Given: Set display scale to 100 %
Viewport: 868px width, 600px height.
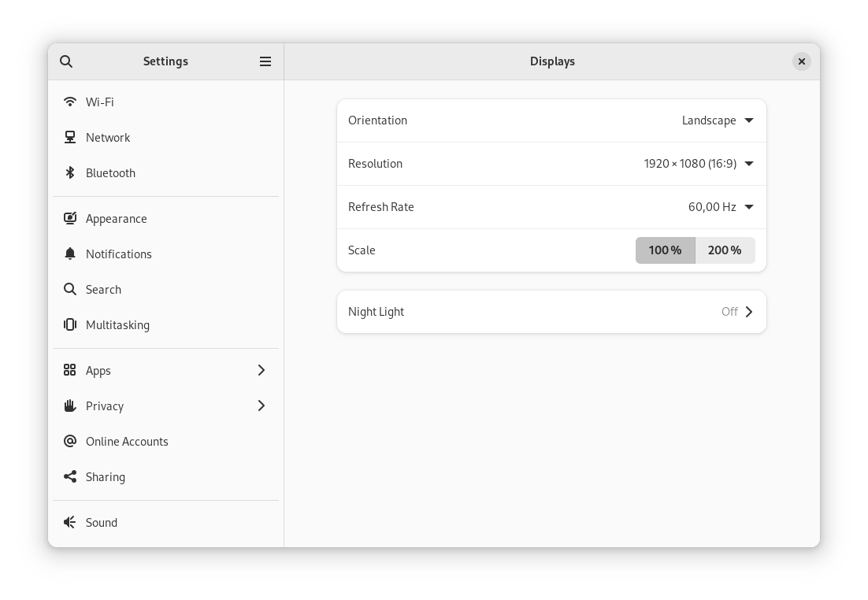Looking at the screenshot, I should pos(665,250).
